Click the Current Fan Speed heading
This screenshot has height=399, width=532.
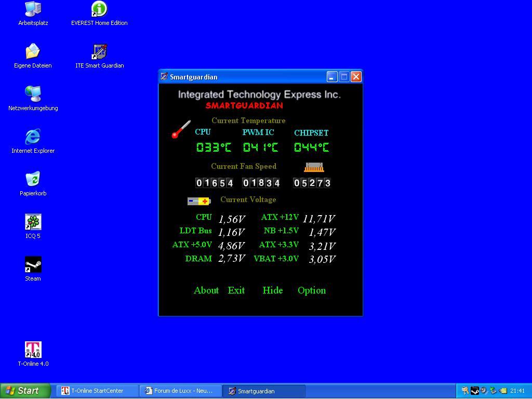[x=244, y=166]
